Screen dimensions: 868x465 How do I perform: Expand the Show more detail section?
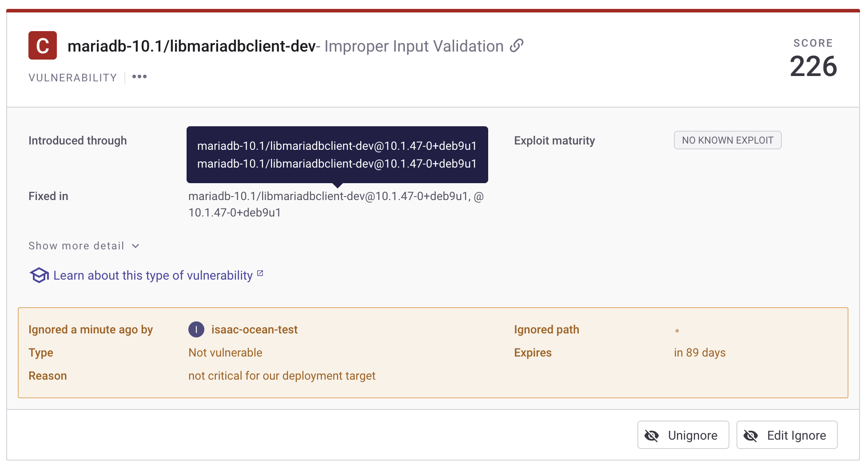click(x=76, y=246)
